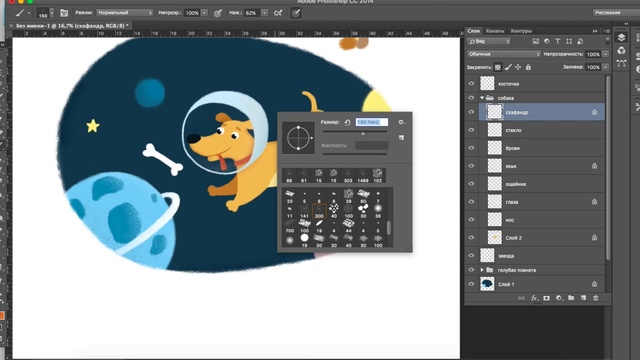Select the document tab Без имени-1
The image size is (640, 360).
point(72,26)
